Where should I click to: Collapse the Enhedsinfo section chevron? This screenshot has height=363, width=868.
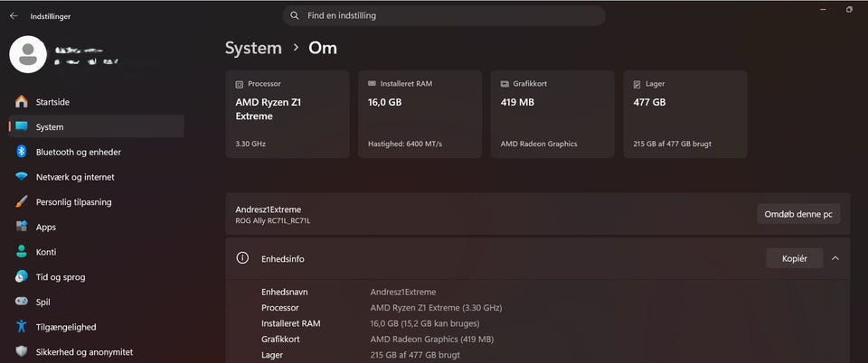point(835,258)
